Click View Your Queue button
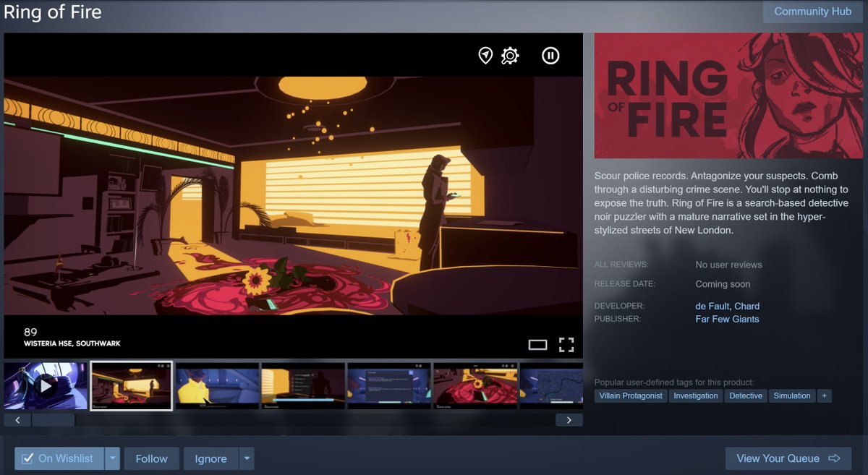 point(788,458)
